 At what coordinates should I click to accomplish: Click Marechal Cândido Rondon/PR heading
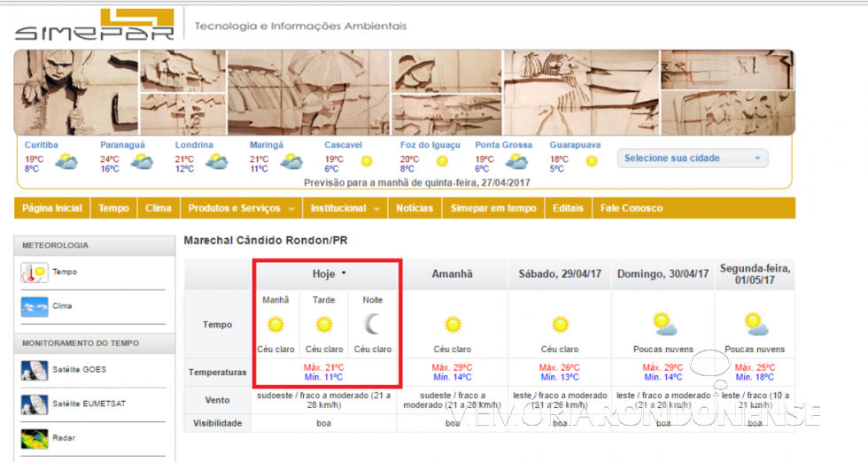(x=266, y=241)
